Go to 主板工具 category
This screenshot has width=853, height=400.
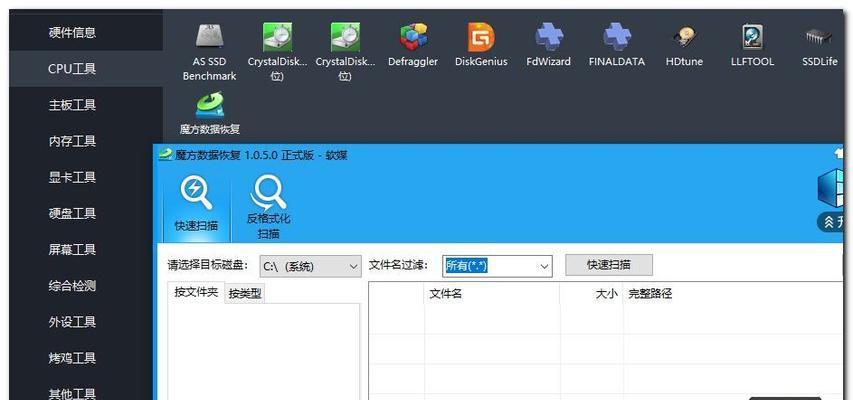click(x=72, y=104)
